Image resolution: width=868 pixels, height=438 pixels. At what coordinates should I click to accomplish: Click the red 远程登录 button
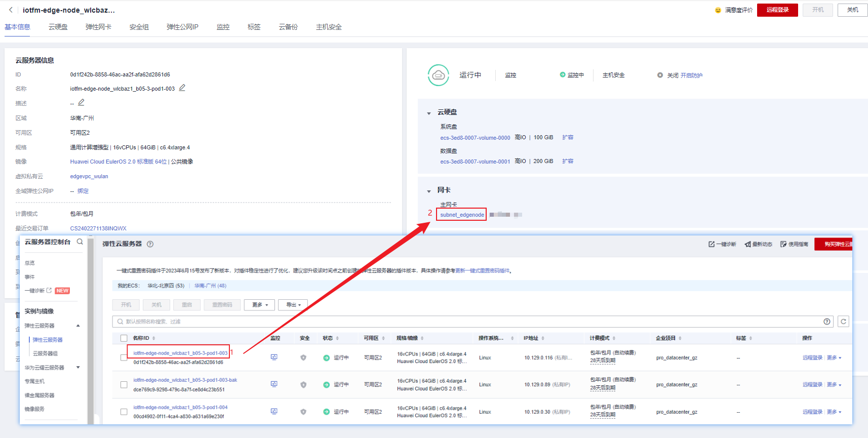click(x=777, y=10)
